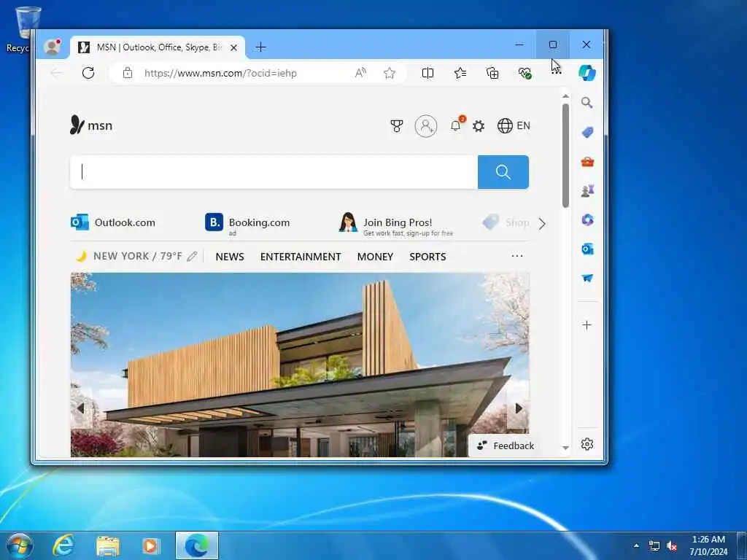
Task: View site information lock icon
Action: click(x=127, y=73)
